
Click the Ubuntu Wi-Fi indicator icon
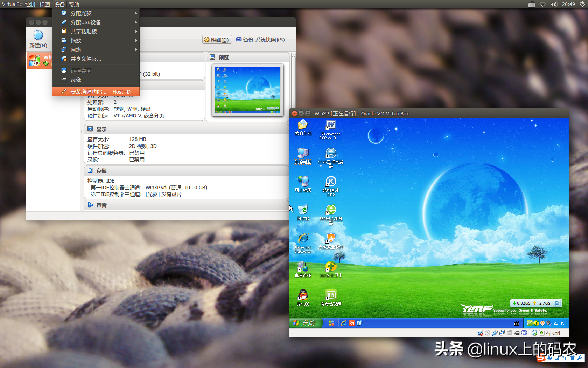tap(542, 4)
